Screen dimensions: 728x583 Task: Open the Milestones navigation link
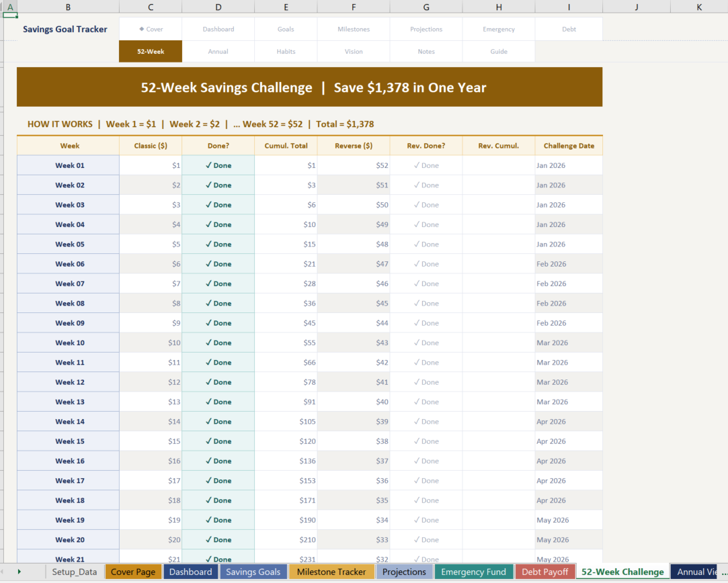pos(354,29)
